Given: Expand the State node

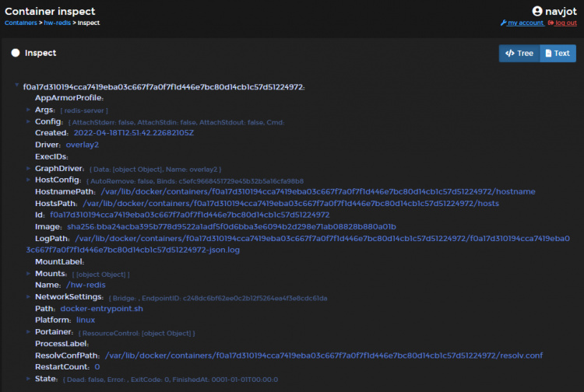Looking at the screenshot, I should (29, 378).
